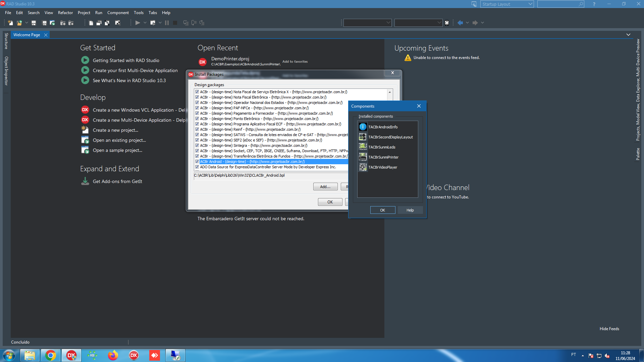This screenshot has height=362, width=644.
Task: Open the Refactor menu
Action: (x=65, y=13)
